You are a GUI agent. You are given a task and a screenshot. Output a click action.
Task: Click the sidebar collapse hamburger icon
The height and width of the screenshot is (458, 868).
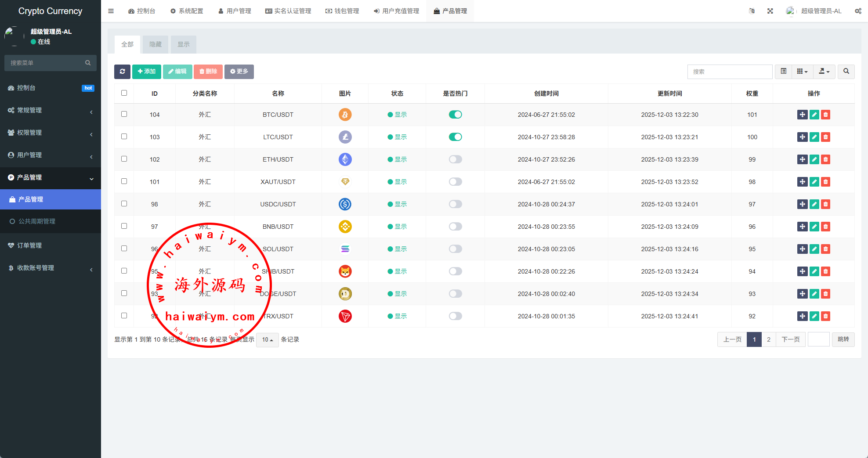(x=111, y=11)
